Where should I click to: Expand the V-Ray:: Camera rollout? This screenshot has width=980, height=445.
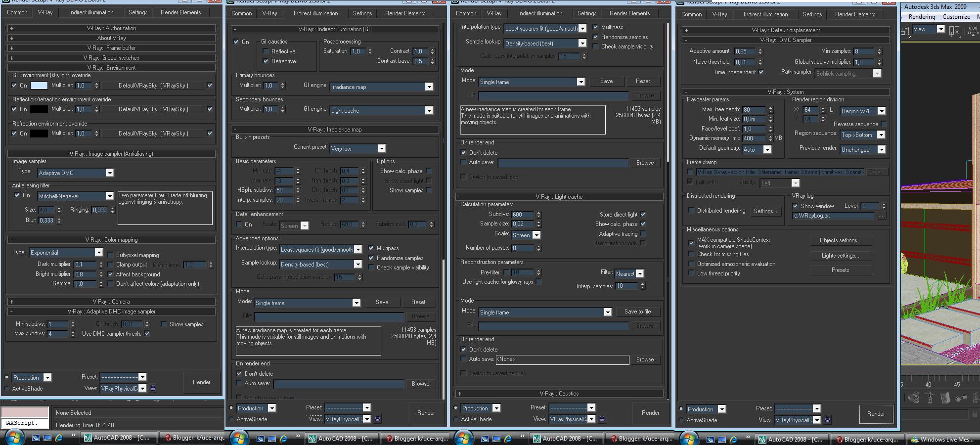tap(111, 302)
